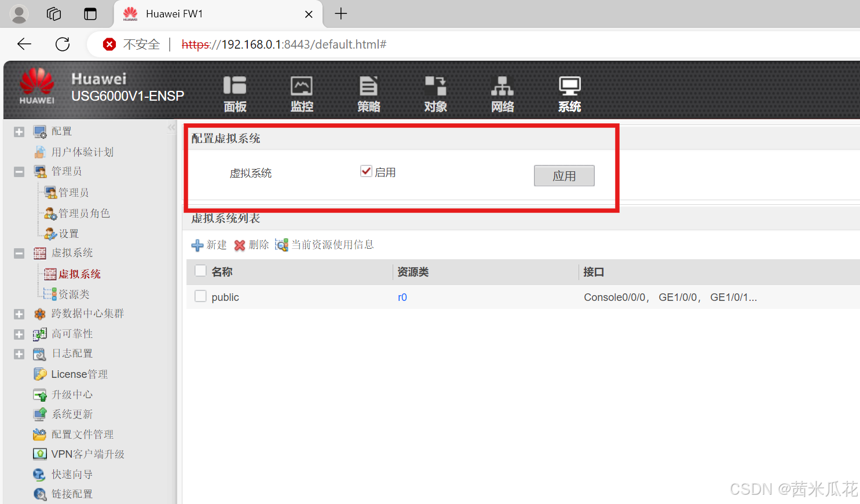Expand the 日志配置 tree node
The height and width of the screenshot is (504, 860).
coord(19,354)
